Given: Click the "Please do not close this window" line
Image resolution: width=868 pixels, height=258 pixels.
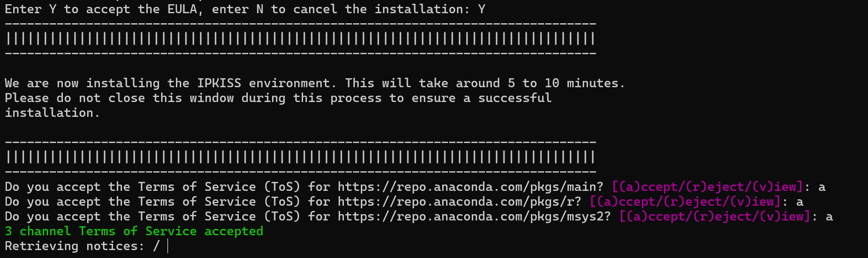Looking at the screenshot, I should (278, 98).
